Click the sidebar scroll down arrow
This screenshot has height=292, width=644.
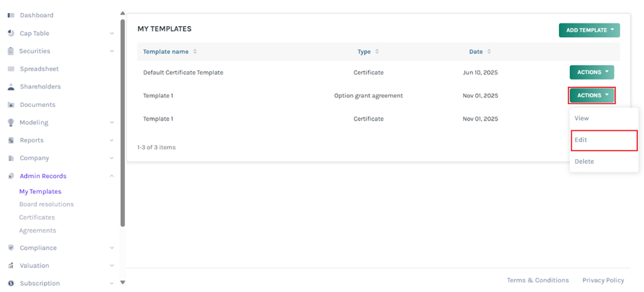coord(122,282)
